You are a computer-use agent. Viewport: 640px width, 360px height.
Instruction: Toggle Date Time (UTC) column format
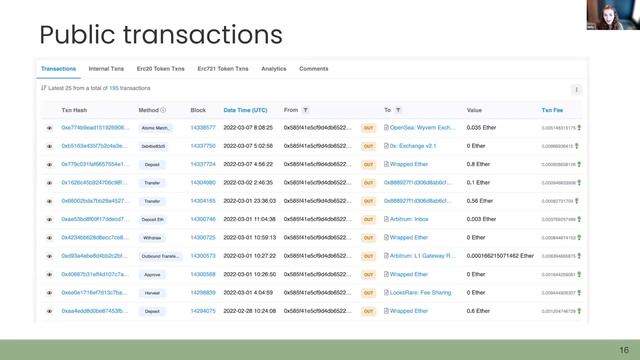pyautogui.click(x=245, y=110)
